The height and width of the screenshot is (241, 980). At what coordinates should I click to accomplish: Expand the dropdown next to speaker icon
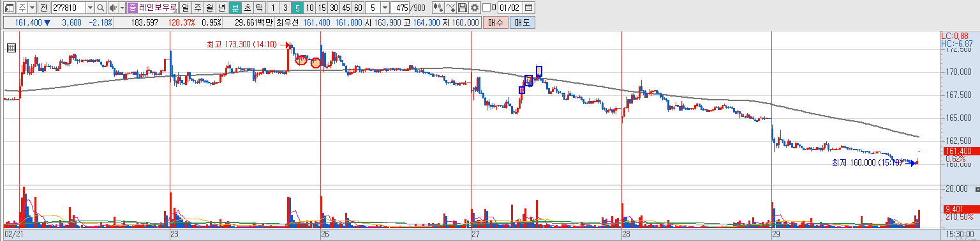click(x=122, y=8)
